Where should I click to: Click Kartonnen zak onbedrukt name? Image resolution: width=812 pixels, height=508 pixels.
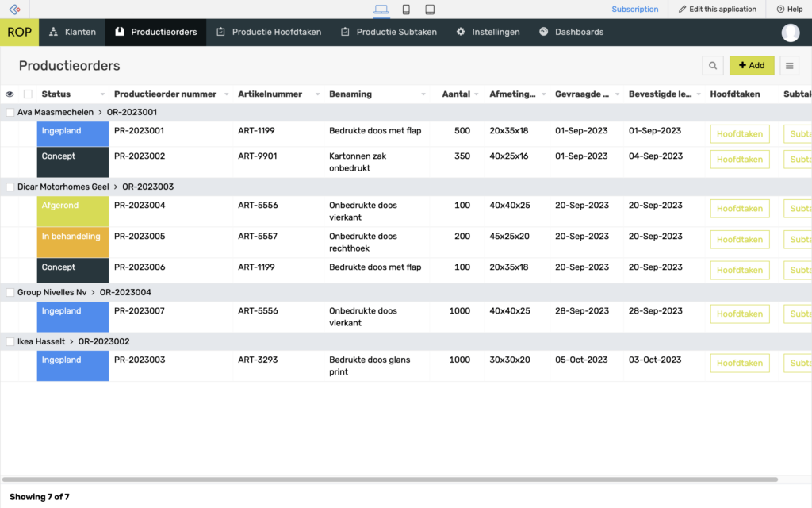358,162
